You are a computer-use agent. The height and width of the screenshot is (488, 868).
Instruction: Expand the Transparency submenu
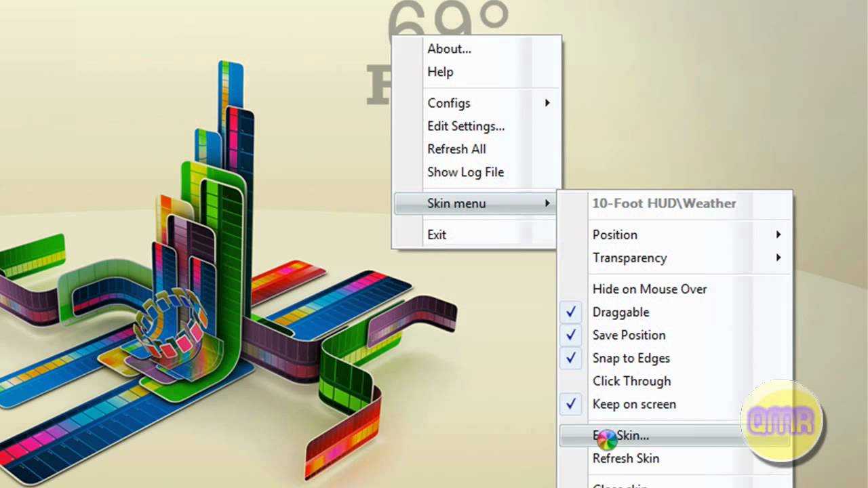(675, 258)
